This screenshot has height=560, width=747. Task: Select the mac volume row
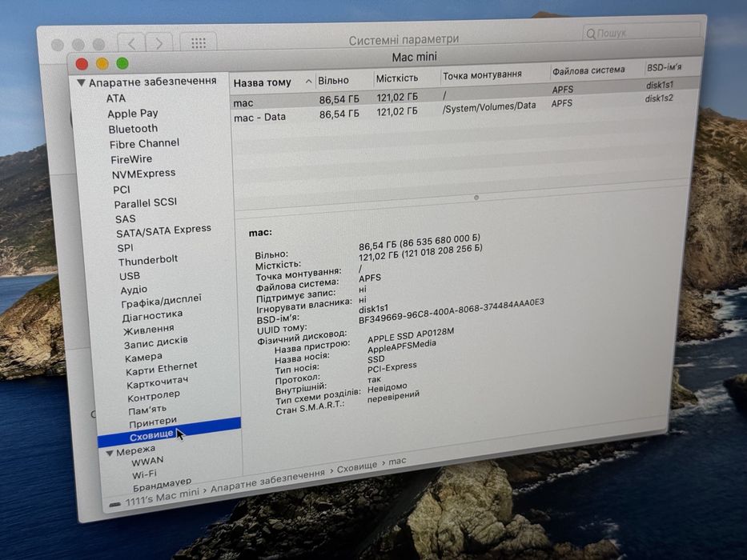tap(464, 96)
